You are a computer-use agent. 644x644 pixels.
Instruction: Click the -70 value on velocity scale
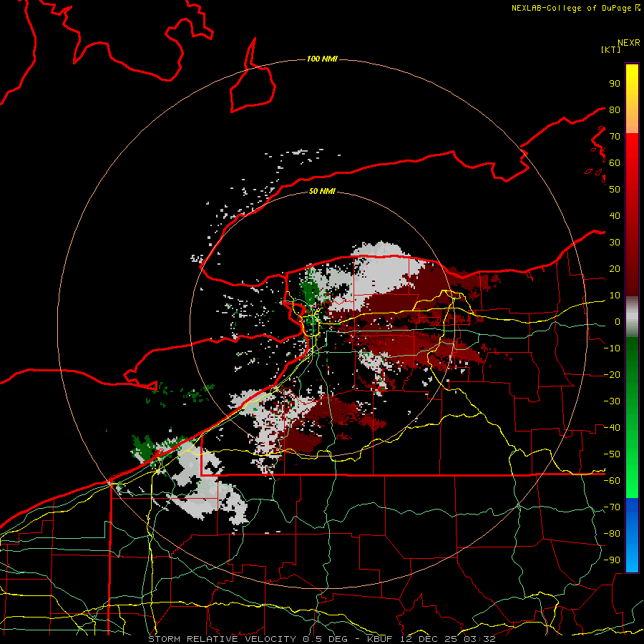click(612, 507)
